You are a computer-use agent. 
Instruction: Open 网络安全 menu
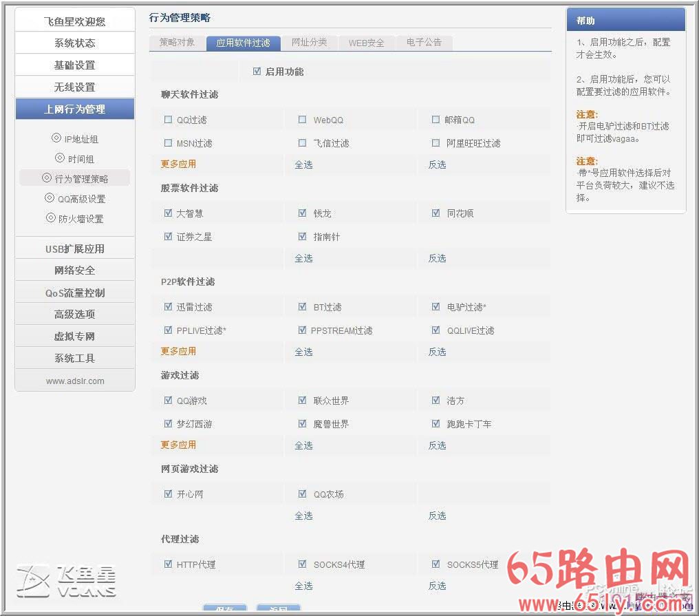pyautogui.click(x=75, y=270)
